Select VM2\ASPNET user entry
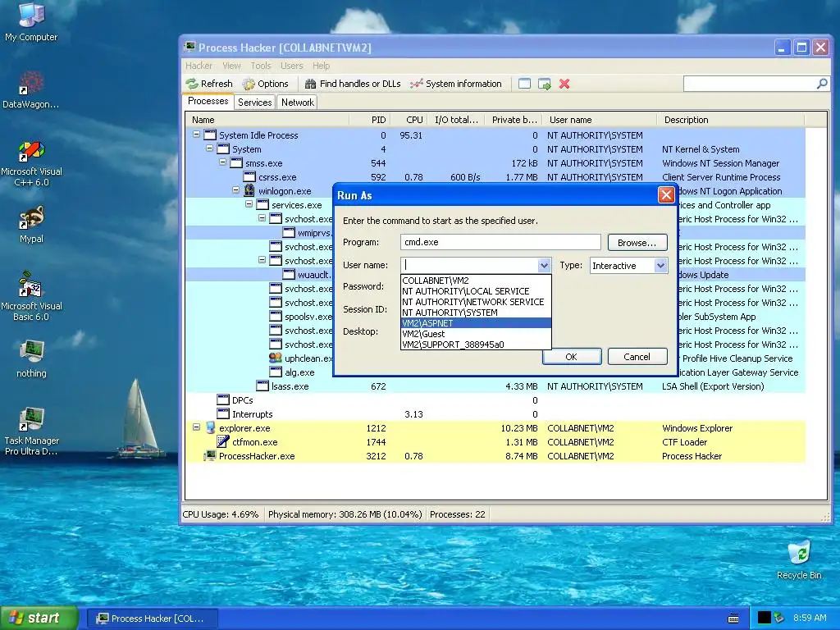 (x=476, y=323)
